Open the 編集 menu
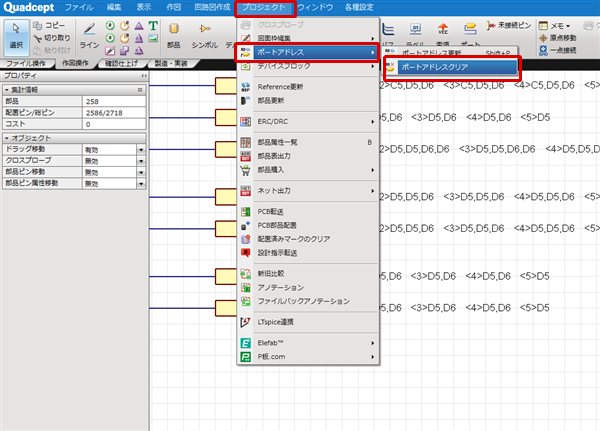The image size is (600, 431). [114, 7]
